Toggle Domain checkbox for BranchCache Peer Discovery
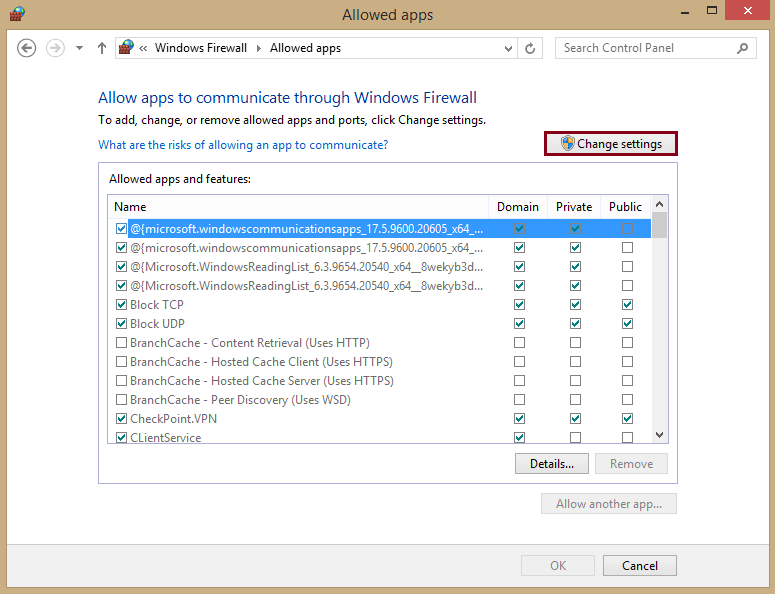The height and width of the screenshot is (594, 775). pyautogui.click(x=519, y=399)
